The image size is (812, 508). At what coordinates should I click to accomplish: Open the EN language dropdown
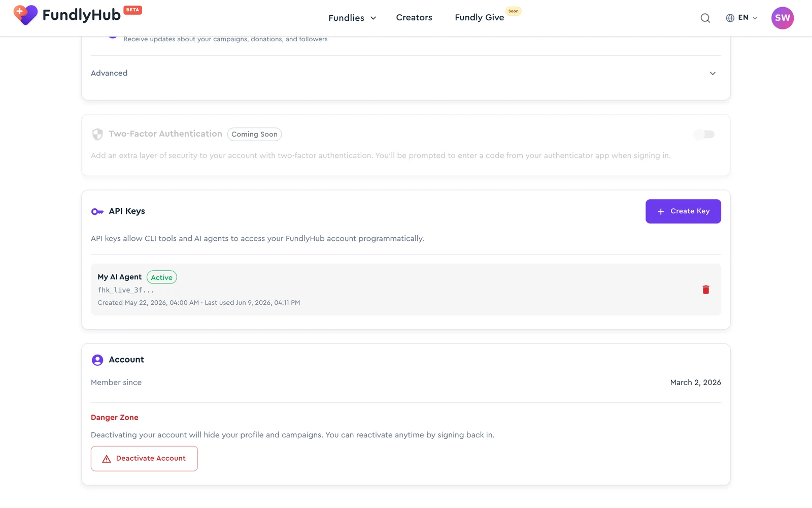741,18
